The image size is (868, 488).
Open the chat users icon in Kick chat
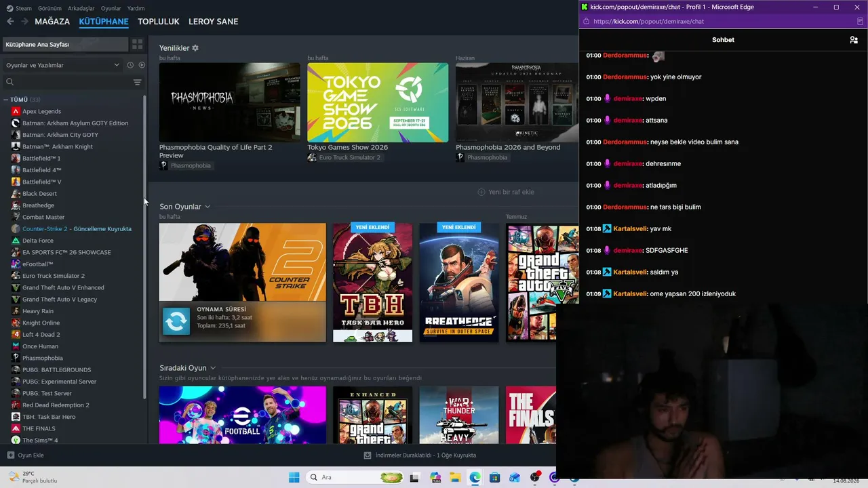854,40
